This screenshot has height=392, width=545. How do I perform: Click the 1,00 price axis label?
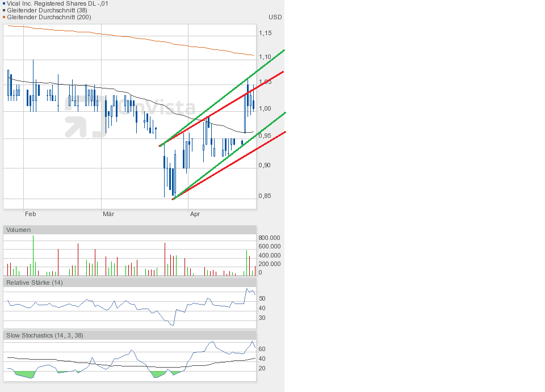tap(265, 108)
